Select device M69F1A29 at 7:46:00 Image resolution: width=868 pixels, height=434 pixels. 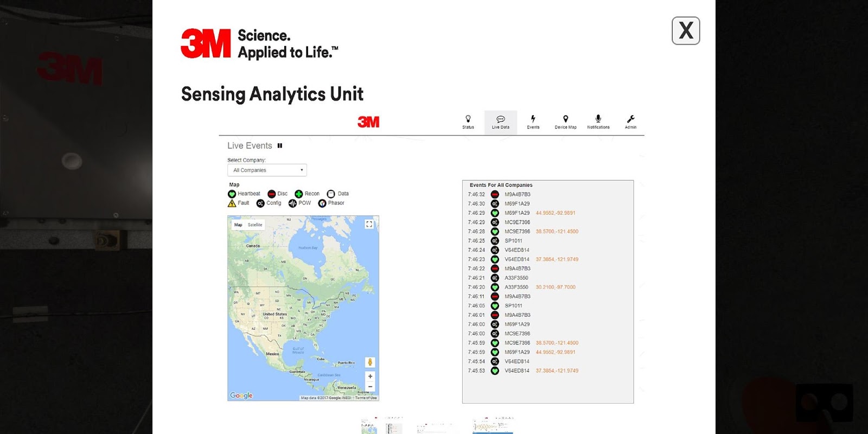518,324
